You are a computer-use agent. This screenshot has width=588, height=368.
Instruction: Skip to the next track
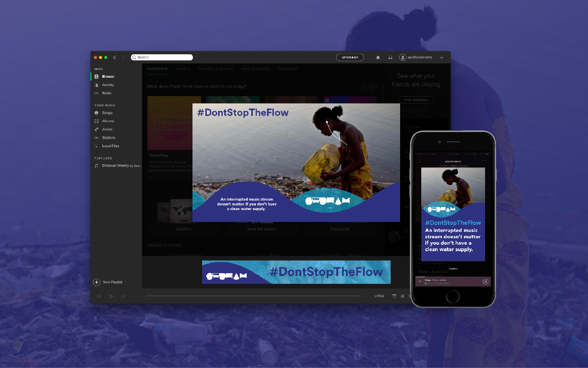(123, 296)
